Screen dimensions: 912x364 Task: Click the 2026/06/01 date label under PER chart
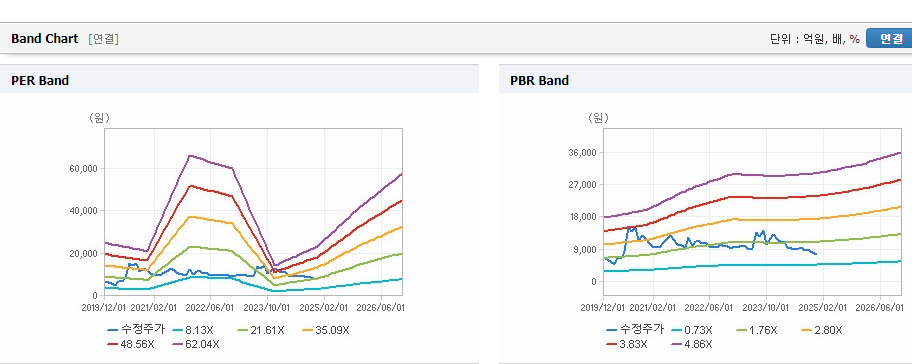(381, 307)
